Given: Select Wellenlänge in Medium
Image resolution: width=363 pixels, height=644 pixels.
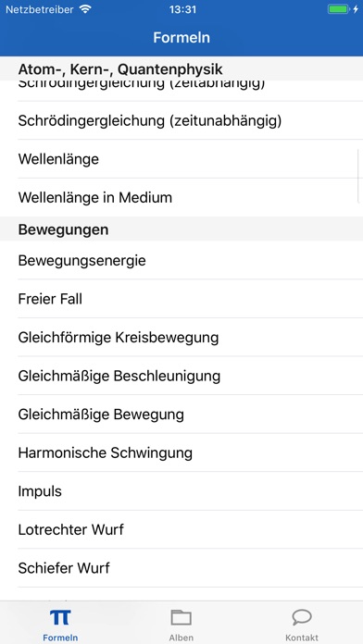Looking at the screenshot, I should pos(181,198).
